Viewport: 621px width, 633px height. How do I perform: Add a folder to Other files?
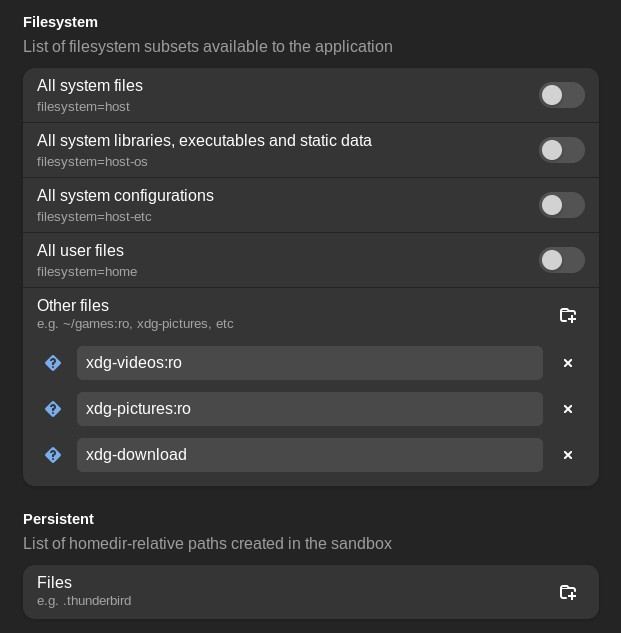coord(568,315)
